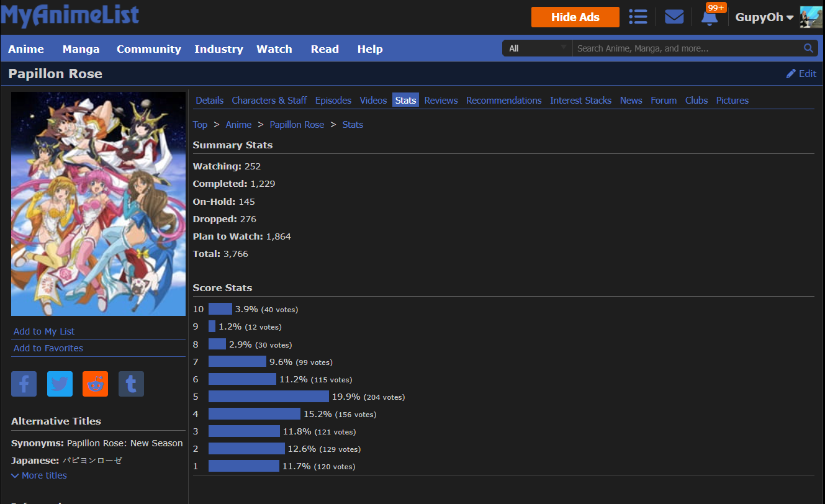825x504 pixels.
Task: Open the Characters & Staff tab
Action: [269, 101]
